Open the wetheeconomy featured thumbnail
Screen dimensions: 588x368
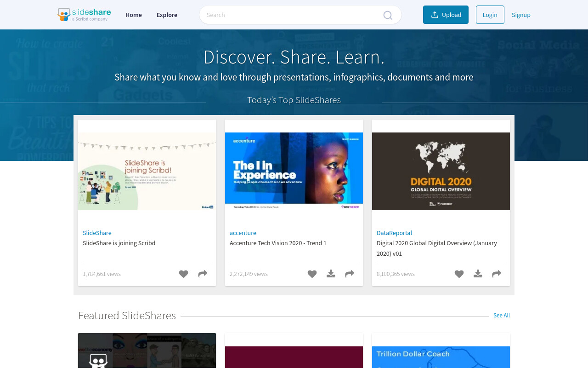(147, 351)
